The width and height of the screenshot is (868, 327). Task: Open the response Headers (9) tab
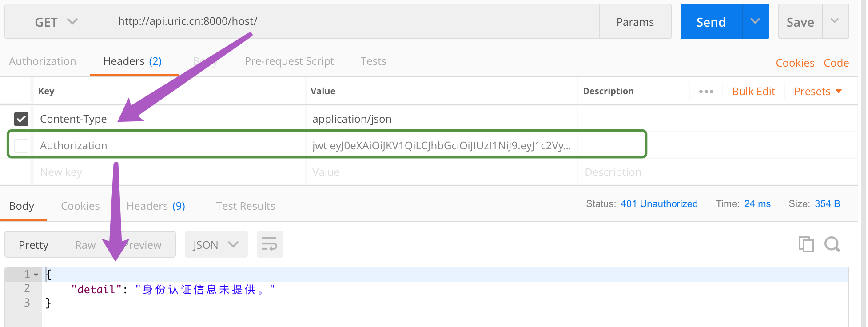pyautogui.click(x=156, y=206)
